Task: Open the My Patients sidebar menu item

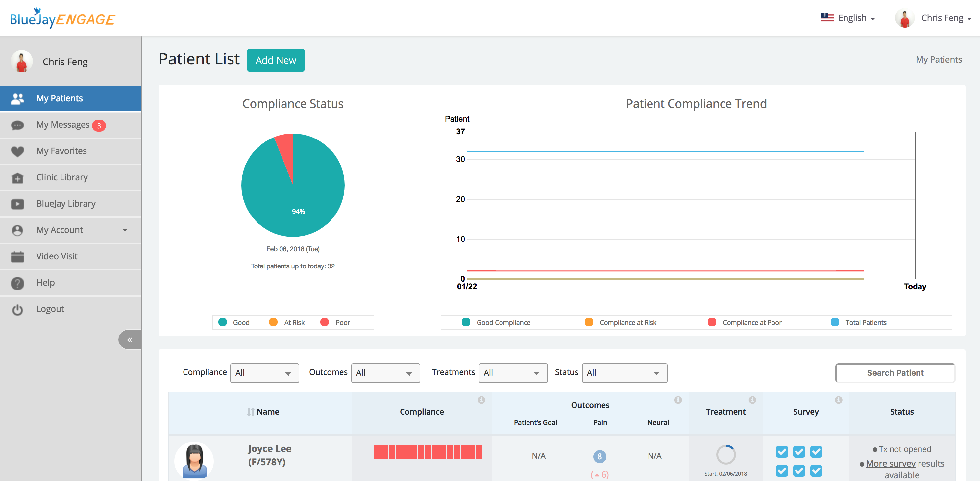Action: coord(60,99)
